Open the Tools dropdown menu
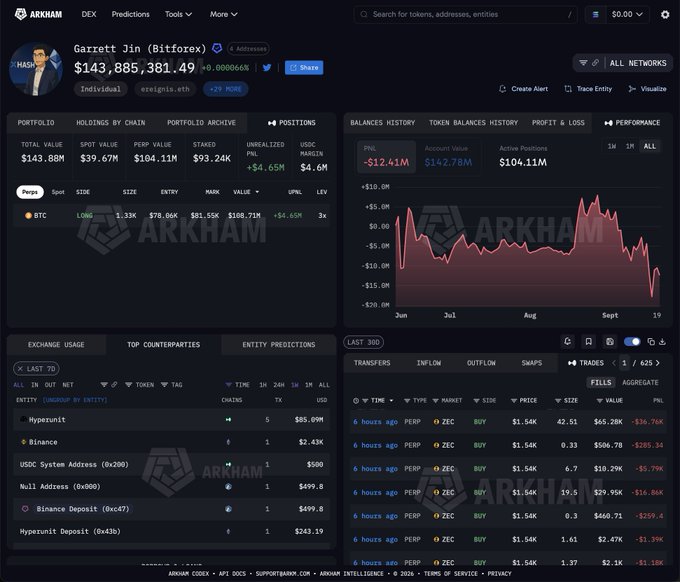 point(178,14)
